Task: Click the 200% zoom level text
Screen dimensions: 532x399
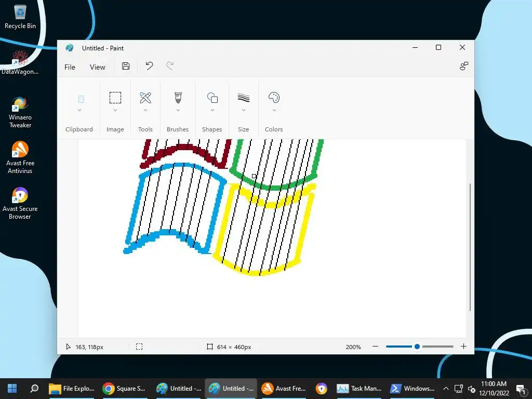Action: pyautogui.click(x=353, y=347)
